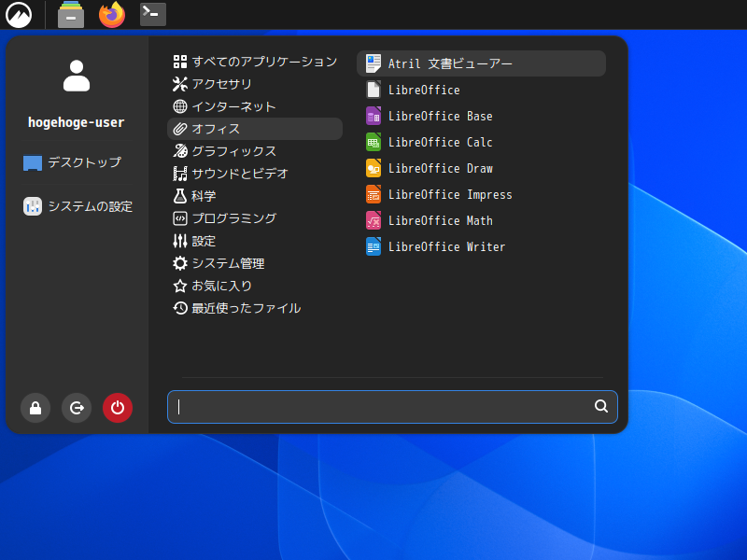Focus the application search field
This screenshot has height=560, width=747.
click(392, 407)
